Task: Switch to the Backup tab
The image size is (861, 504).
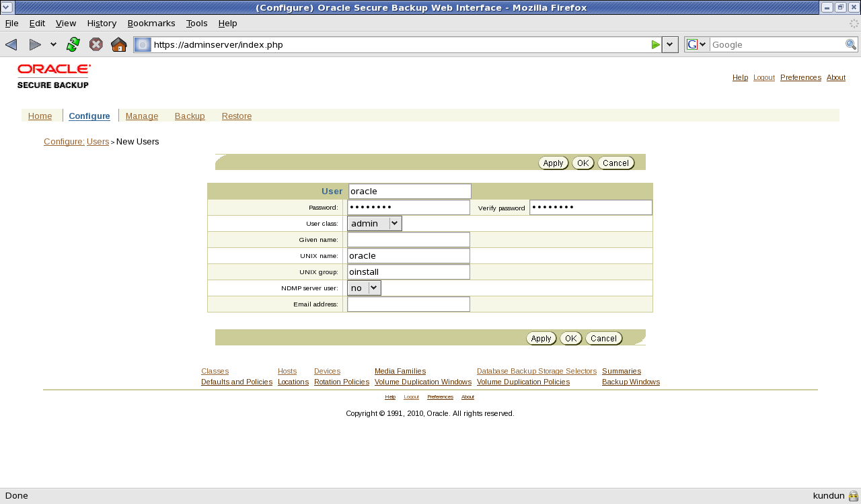Action: coord(190,116)
